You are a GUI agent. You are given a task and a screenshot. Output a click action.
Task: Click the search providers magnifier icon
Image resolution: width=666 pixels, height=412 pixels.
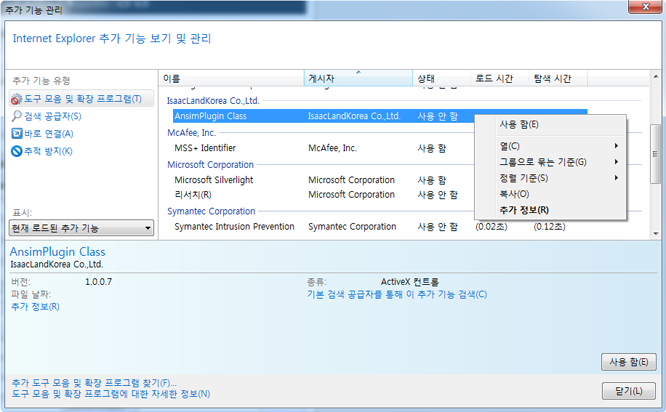(16, 116)
